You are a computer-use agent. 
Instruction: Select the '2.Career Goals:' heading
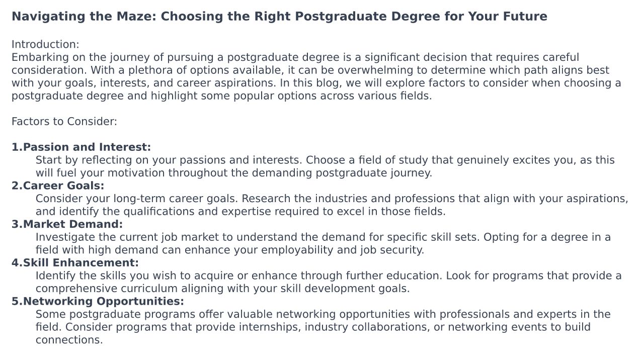[x=58, y=186]
